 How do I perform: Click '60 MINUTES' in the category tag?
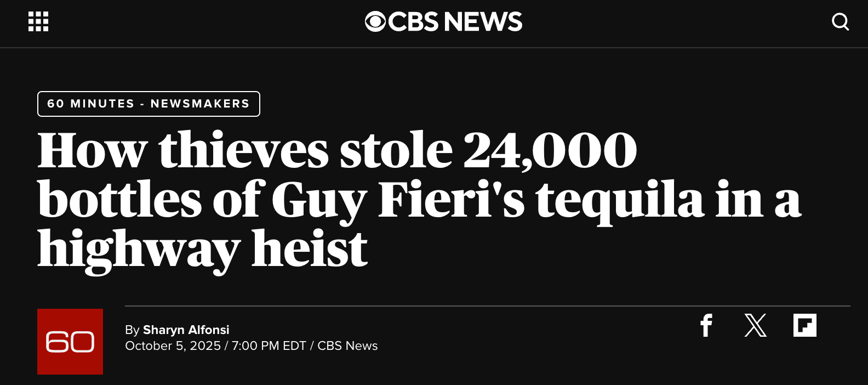coord(90,104)
